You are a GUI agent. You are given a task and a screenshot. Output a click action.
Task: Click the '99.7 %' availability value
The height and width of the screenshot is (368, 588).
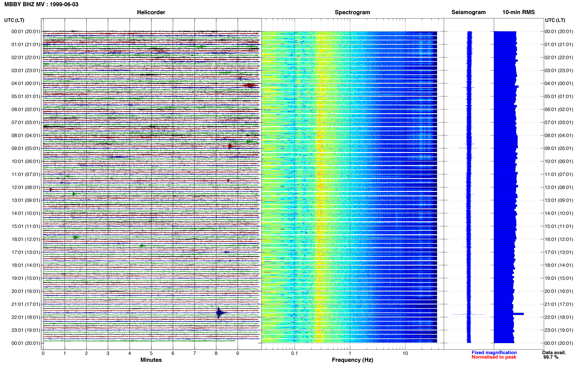coord(551,357)
